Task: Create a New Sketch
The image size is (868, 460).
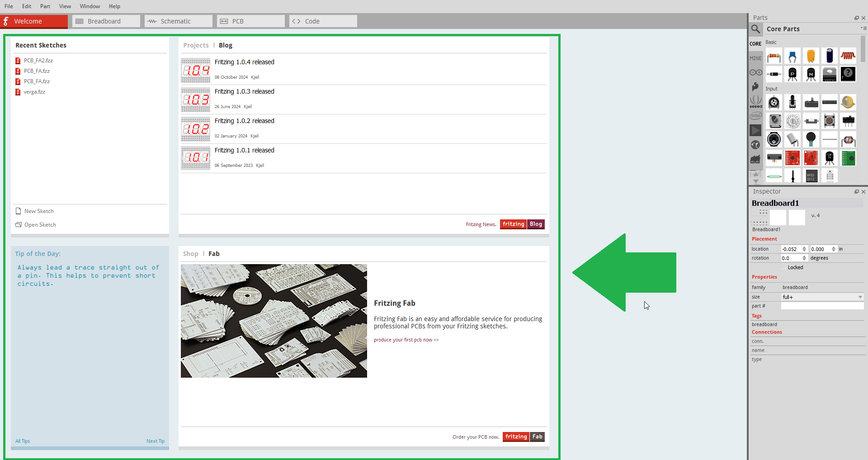Action: pyautogui.click(x=35, y=211)
